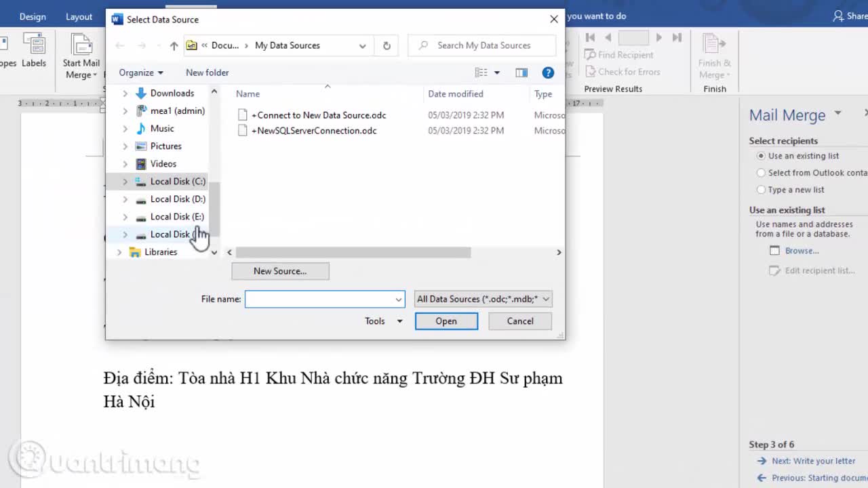Refresh the My Data Sources folder

(x=387, y=45)
